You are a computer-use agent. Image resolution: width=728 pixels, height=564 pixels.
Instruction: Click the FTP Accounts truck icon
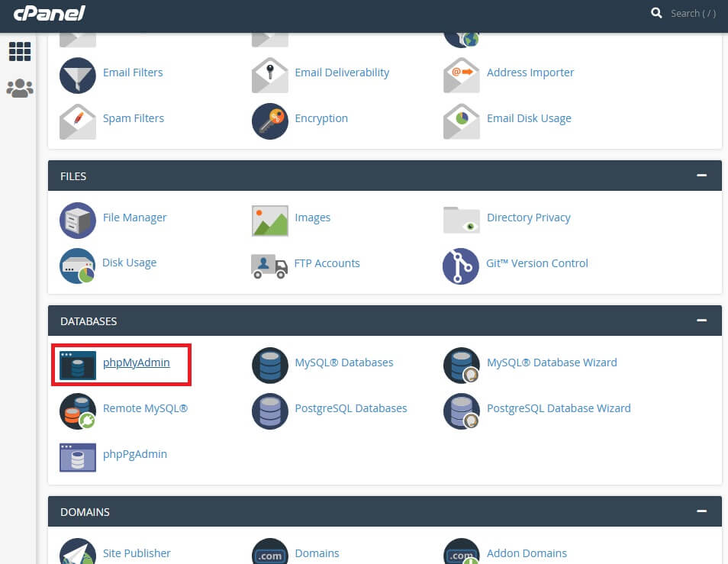point(269,266)
